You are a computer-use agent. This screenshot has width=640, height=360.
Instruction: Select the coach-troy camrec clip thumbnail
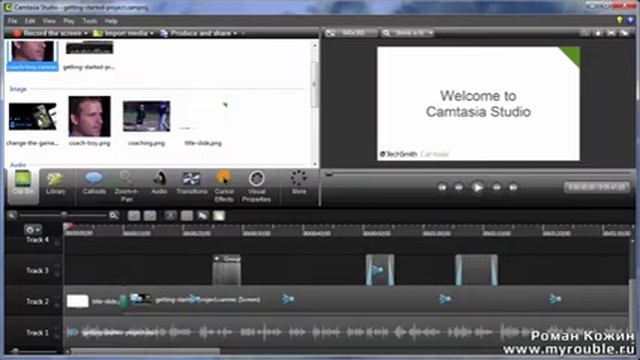pyautogui.click(x=32, y=55)
